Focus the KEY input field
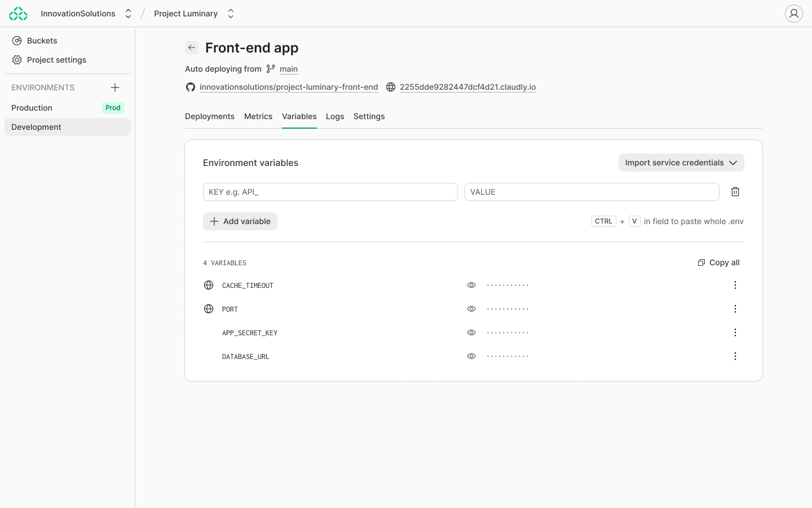The height and width of the screenshot is (508, 812). click(330, 192)
